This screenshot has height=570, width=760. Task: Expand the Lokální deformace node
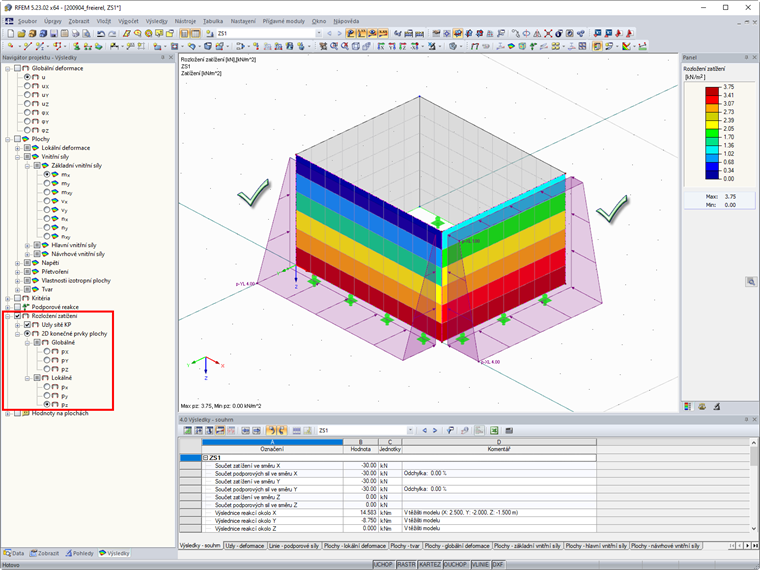[x=17, y=148]
